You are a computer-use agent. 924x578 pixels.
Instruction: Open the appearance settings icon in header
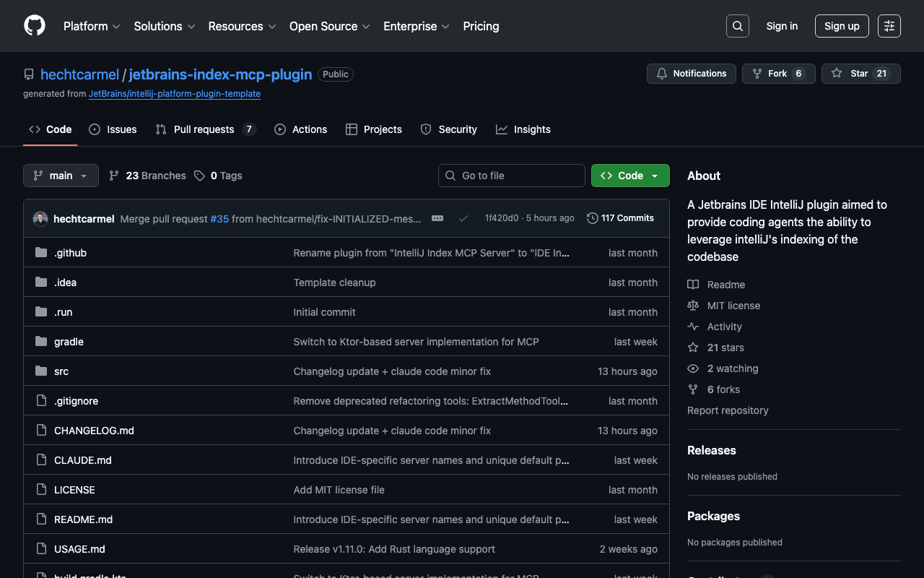point(889,26)
